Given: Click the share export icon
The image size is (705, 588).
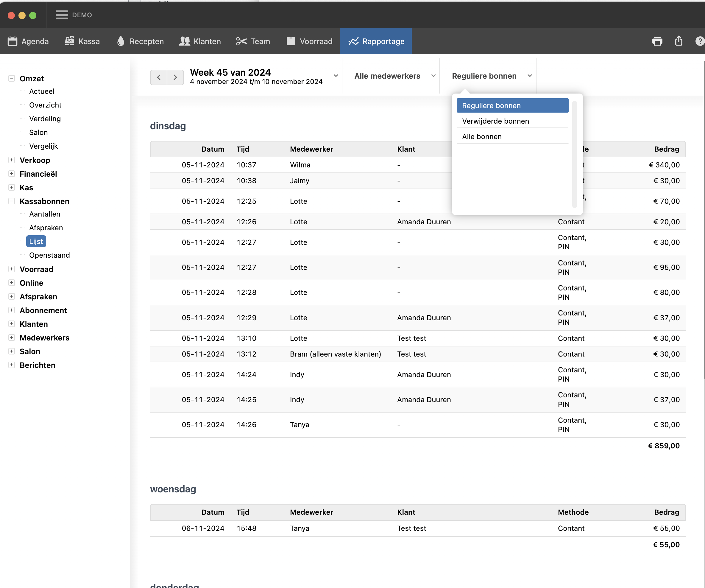Looking at the screenshot, I should tap(679, 41).
